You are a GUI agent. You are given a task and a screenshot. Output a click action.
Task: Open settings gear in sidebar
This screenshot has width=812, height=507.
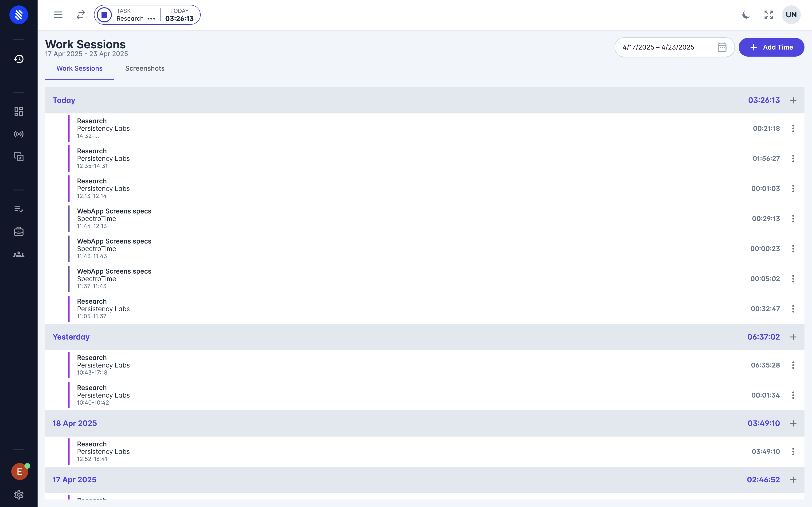19,495
